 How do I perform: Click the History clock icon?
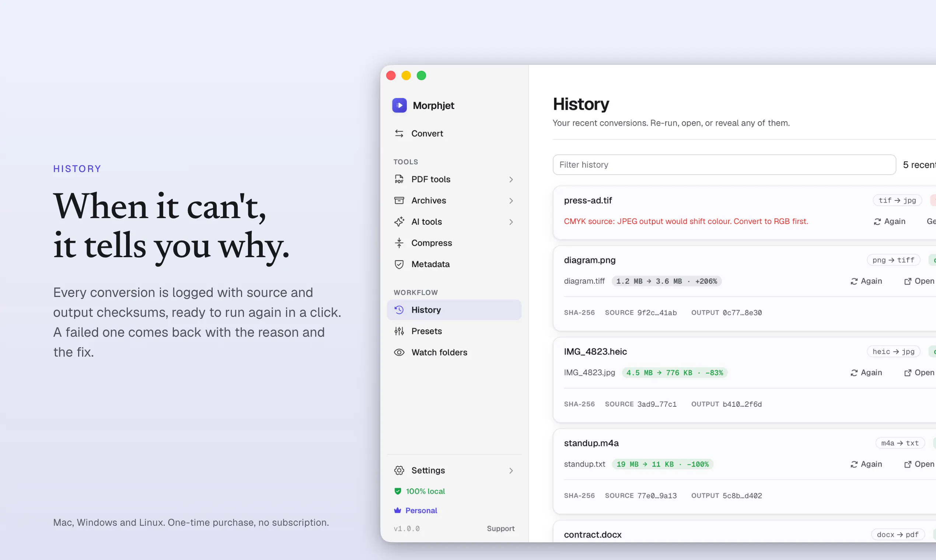[399, 310]
